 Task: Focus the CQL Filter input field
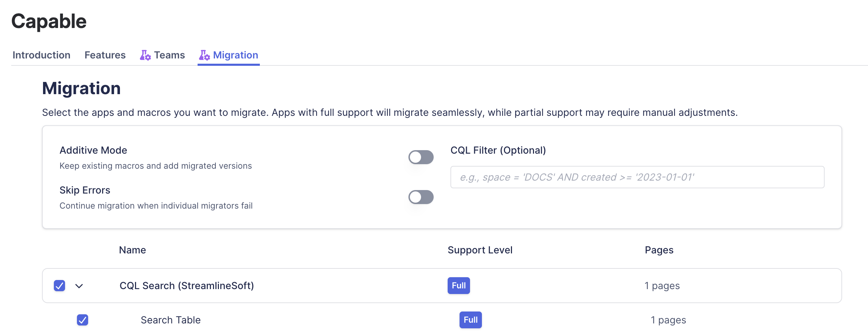coord(637,177)
